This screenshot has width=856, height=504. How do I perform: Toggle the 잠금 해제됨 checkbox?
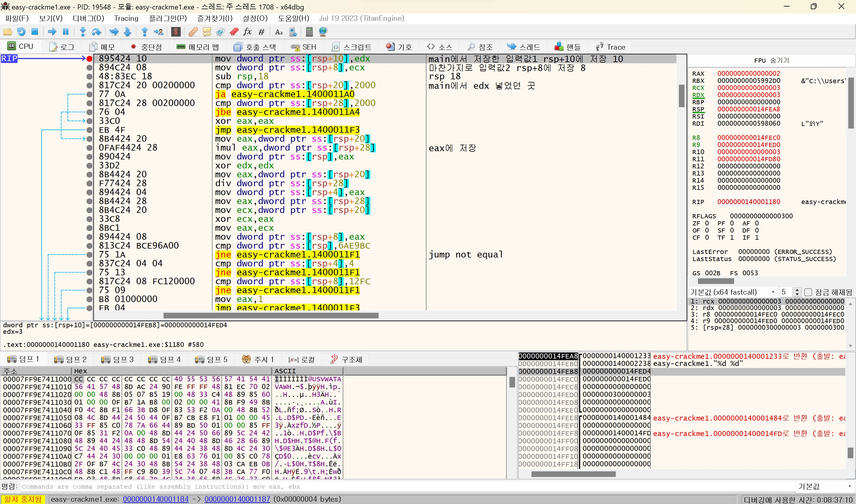(x=808, y=292)
